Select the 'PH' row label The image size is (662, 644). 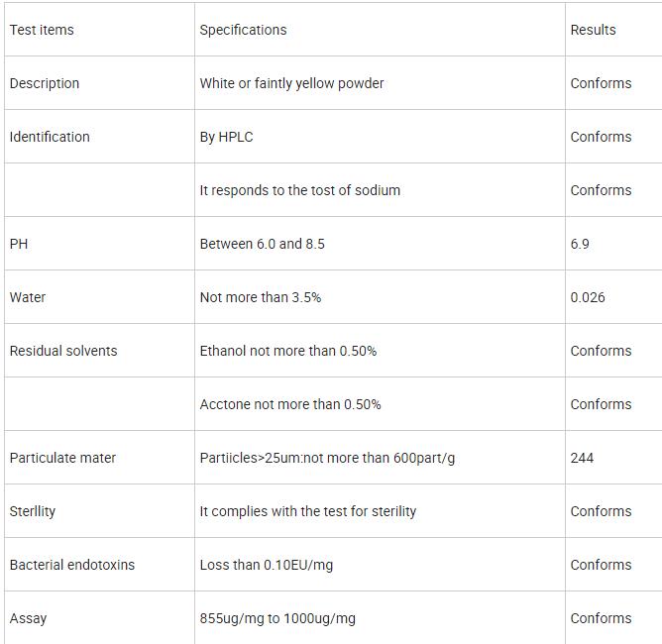19,244
